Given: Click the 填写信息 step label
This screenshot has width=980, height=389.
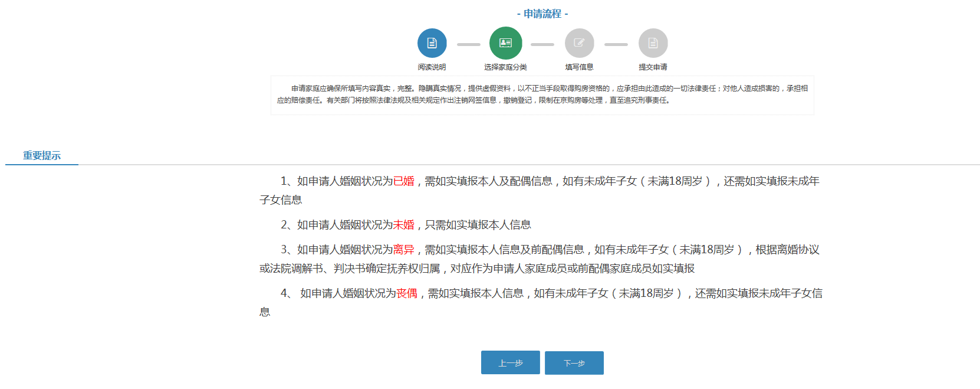Looking at the screenshot, I should point(580,67).
